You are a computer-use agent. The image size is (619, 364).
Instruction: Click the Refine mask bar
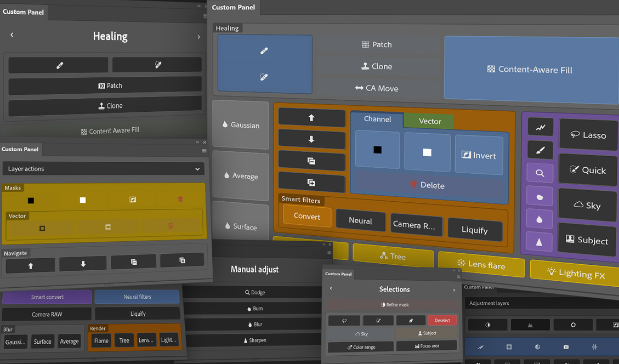(394, 305)
